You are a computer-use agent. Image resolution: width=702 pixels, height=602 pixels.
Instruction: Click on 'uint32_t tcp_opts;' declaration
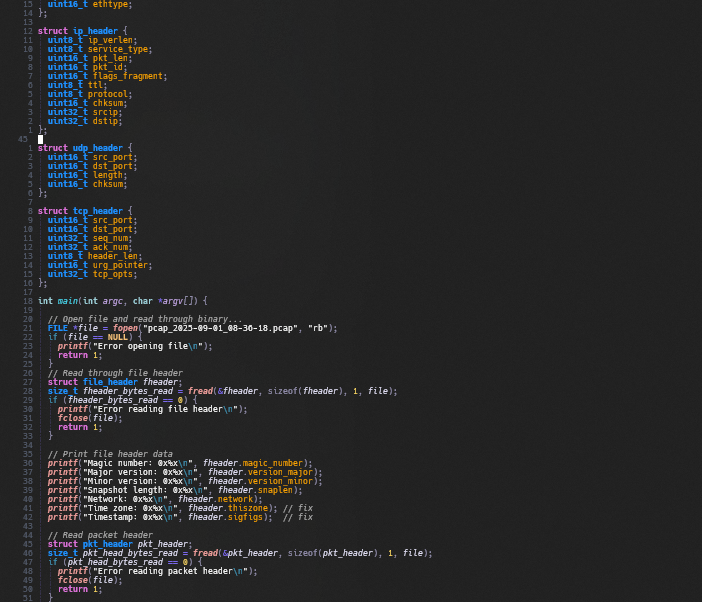click(x=92, y=274)
